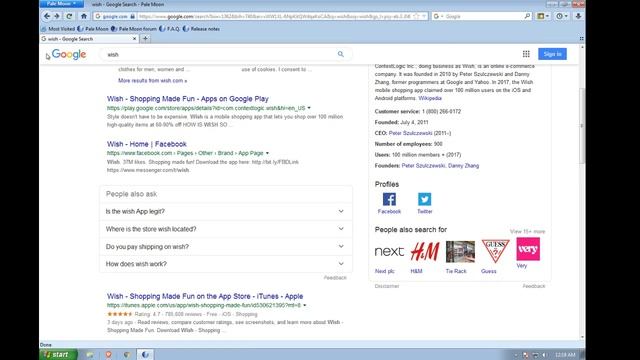Open the Tie Rack thumbnail

coord(460,251)
